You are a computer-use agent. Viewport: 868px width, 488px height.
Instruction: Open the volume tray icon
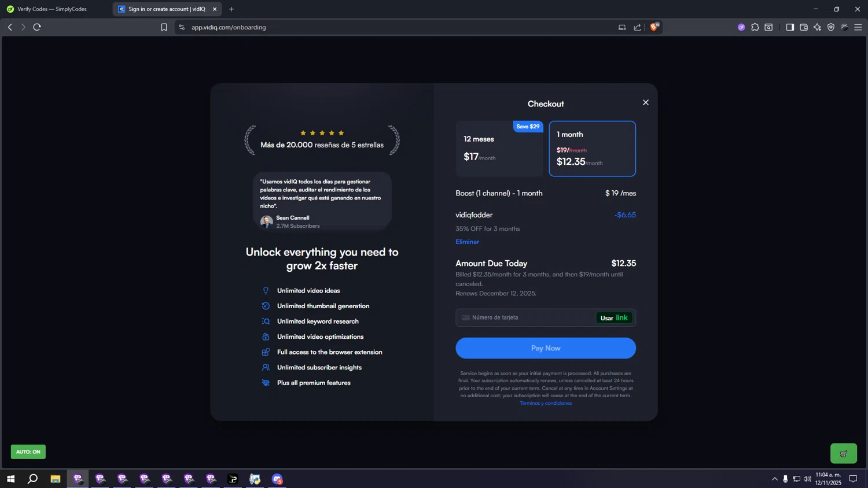point(807,479)
